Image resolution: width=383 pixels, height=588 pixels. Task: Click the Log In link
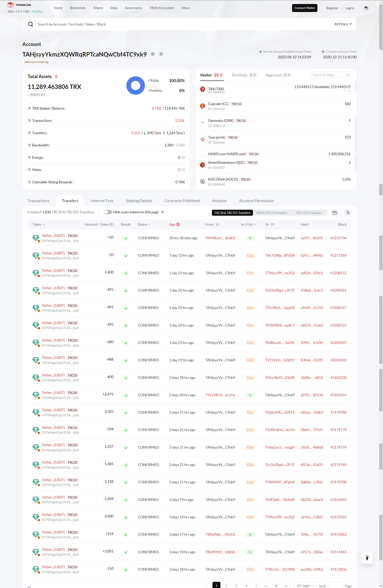coord(349,8)
